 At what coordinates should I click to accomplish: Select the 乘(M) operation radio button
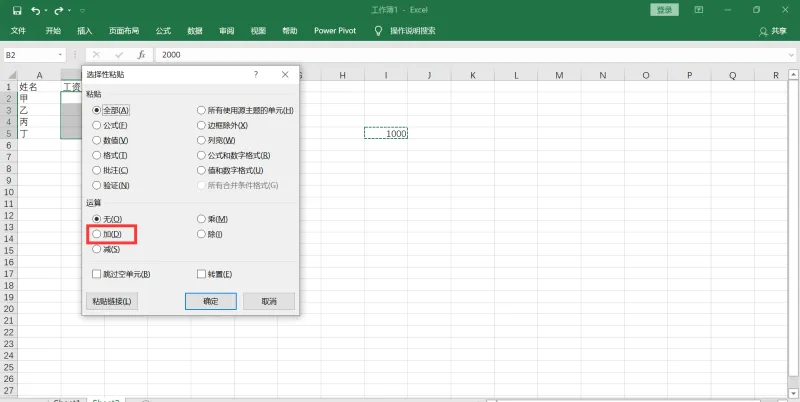tap(201, 219)
